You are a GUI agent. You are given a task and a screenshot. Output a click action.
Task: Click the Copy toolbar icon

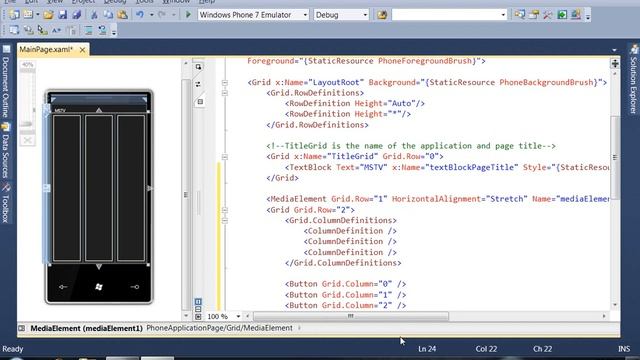[x=108, y=15]
